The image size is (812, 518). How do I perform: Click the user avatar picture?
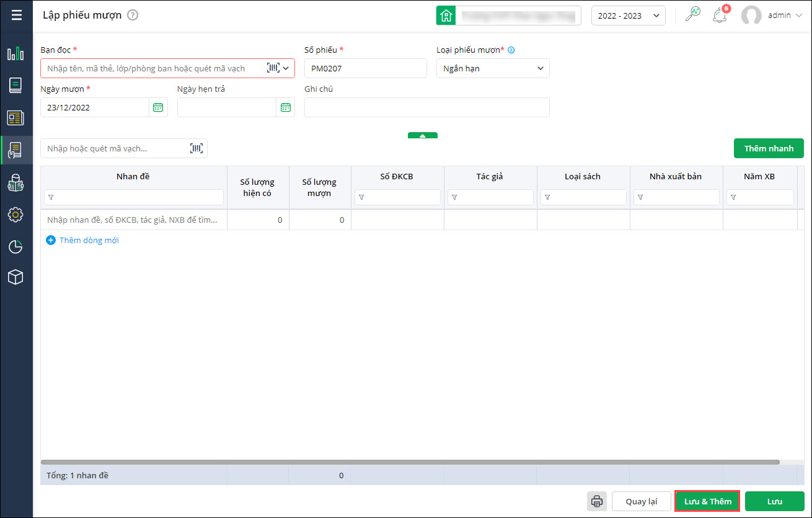pos(751,16)
